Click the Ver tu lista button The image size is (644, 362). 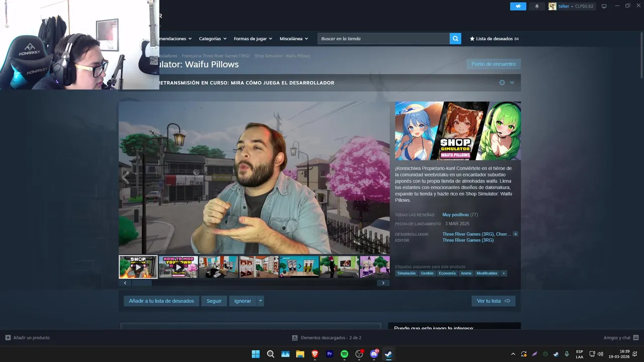[493, 301]
